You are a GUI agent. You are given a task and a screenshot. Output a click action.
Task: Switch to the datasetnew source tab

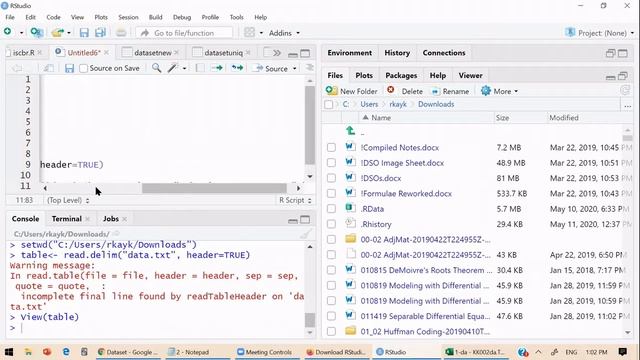click(x=153, y=53)
